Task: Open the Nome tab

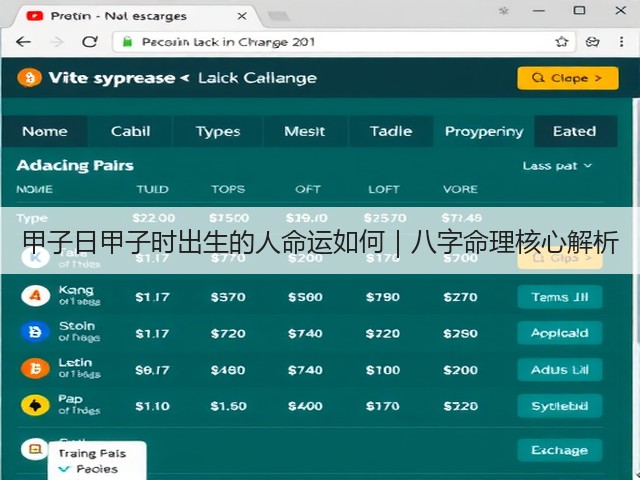Action: coord(45,131)
